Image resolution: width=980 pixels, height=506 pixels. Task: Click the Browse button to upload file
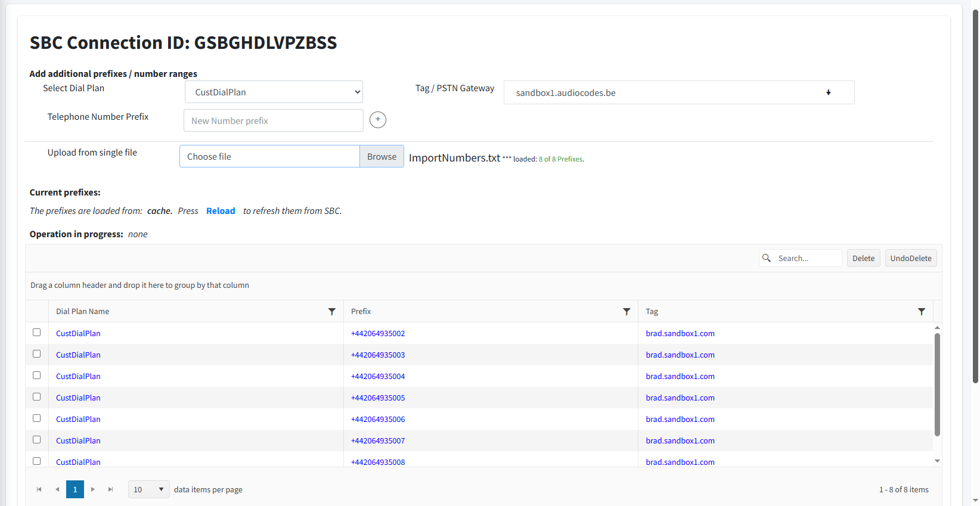tap(382, 157)
